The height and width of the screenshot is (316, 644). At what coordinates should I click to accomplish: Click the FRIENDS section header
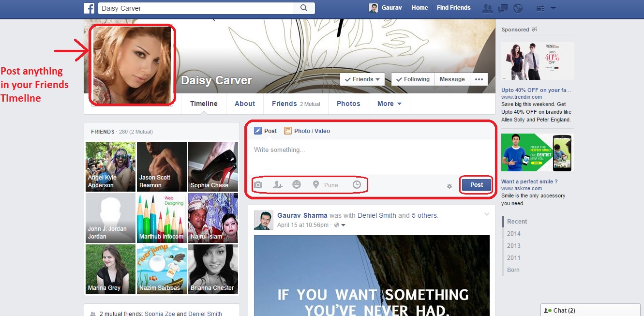pos(103,132)
